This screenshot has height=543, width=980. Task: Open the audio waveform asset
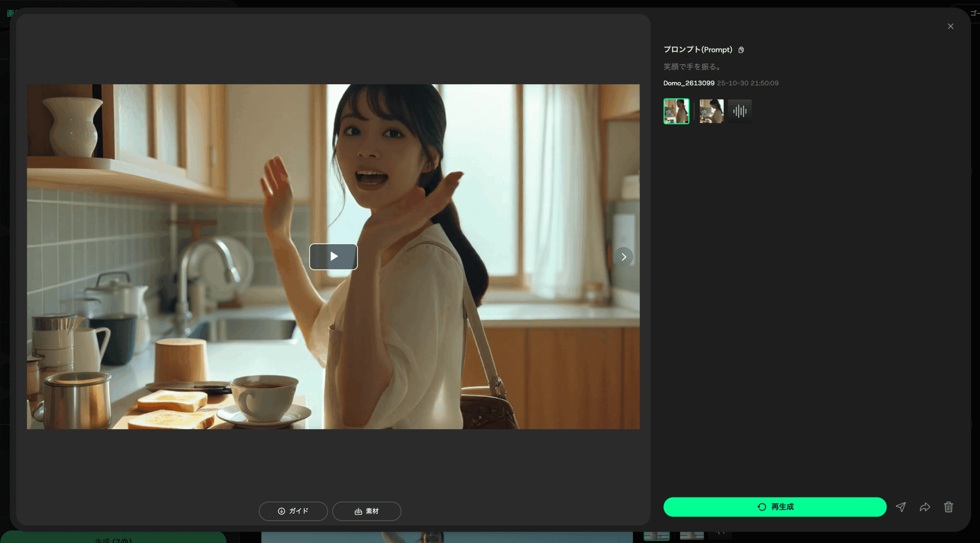(739, 111)
